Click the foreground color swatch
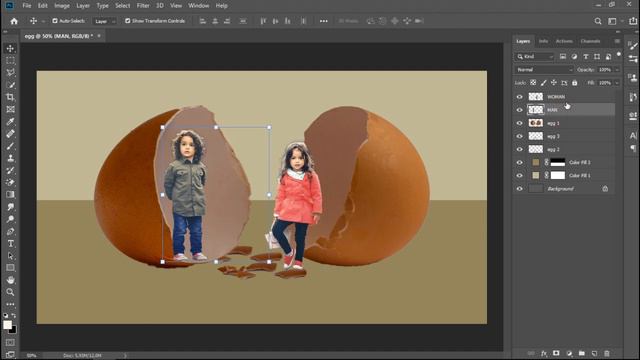 point(7,325)
